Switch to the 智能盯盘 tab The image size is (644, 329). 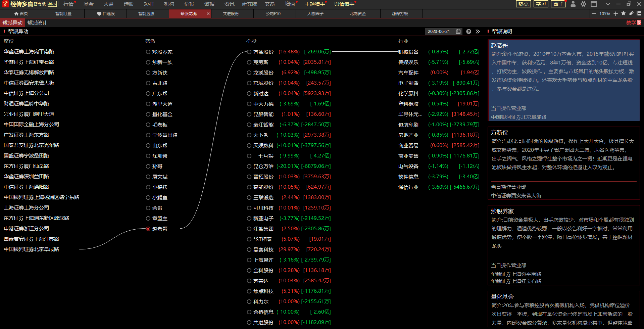click(x=63, y=14)
